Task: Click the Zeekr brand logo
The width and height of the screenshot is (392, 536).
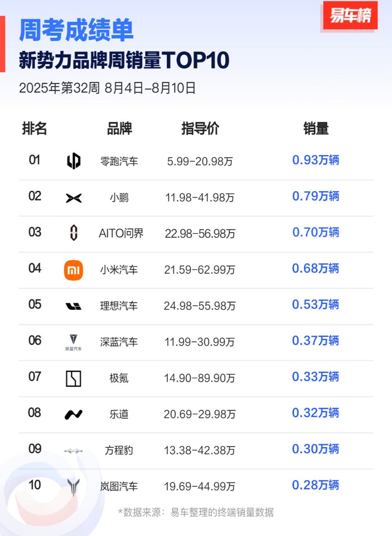Action: click(x=73, y=378)
